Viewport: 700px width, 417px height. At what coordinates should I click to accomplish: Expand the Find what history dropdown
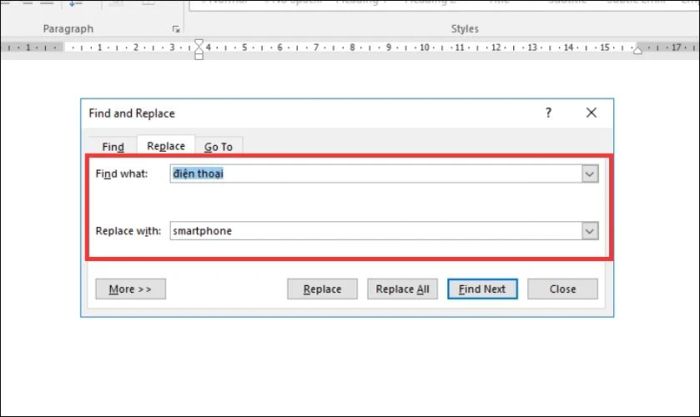click(x=590, y=174)
